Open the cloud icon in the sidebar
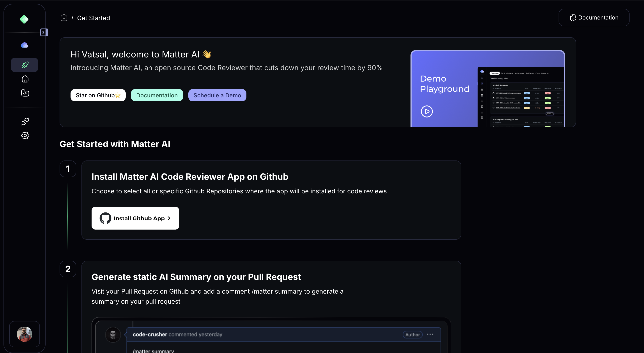The image size is (644, 353). pos(25,45)
